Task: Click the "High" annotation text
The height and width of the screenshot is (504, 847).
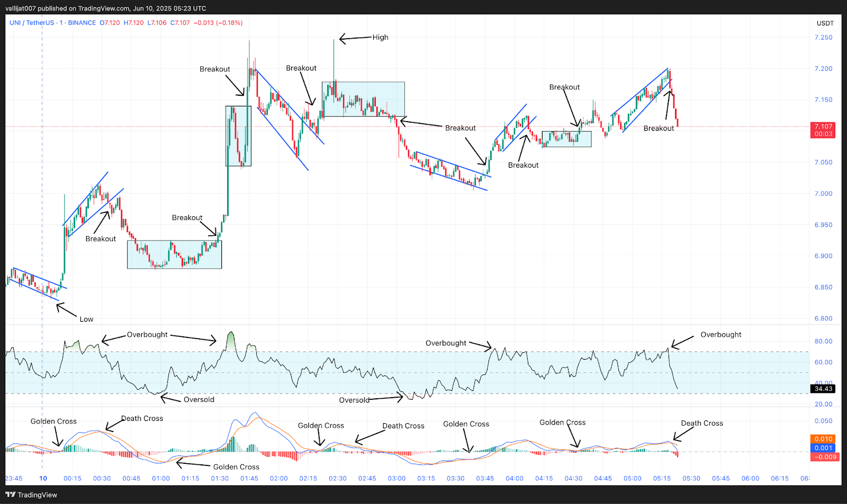Action: click(x=380, y=38)
